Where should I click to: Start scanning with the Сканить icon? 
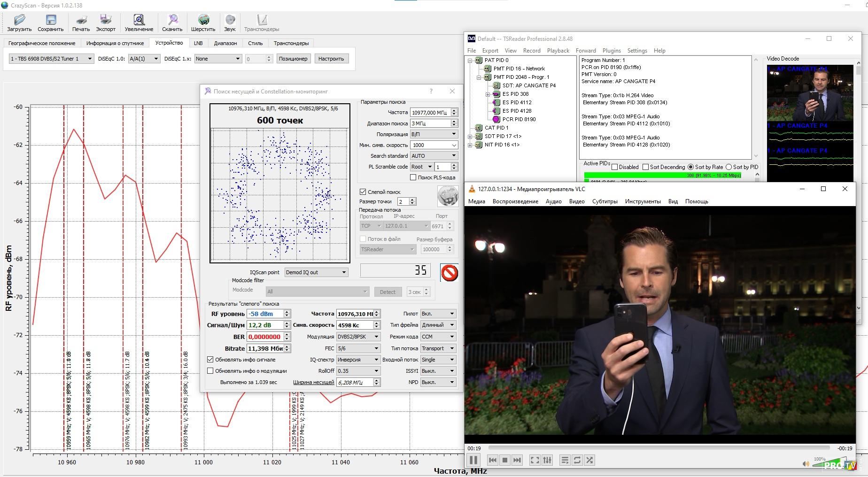pos(172,21)
